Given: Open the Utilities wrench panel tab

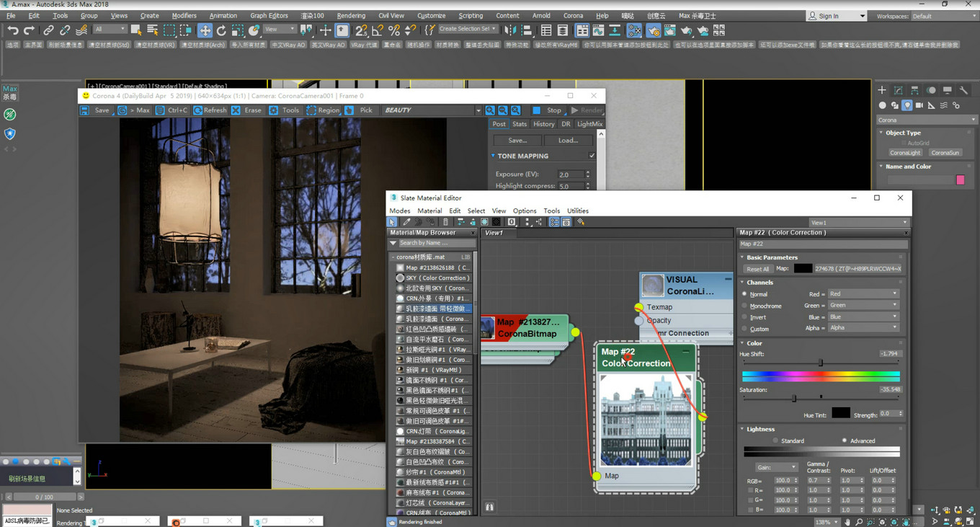Looking at the screenshot, I should [965, 90].
